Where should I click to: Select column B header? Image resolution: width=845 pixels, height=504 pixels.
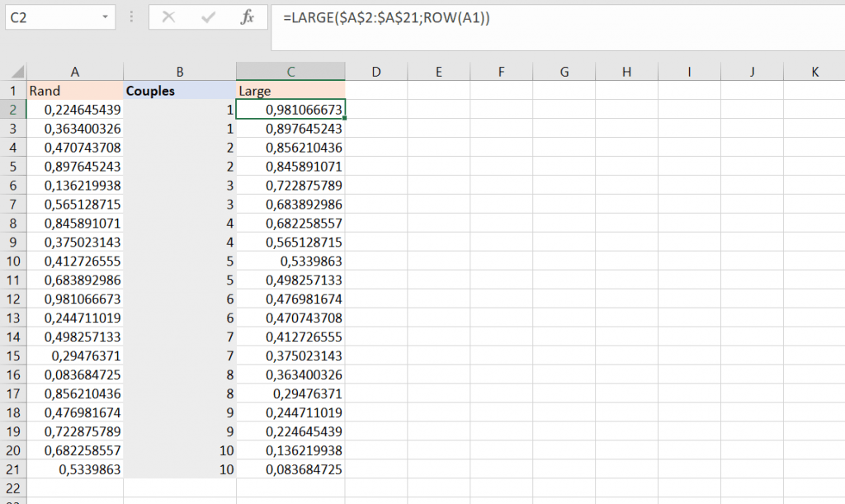coord(180,72)
